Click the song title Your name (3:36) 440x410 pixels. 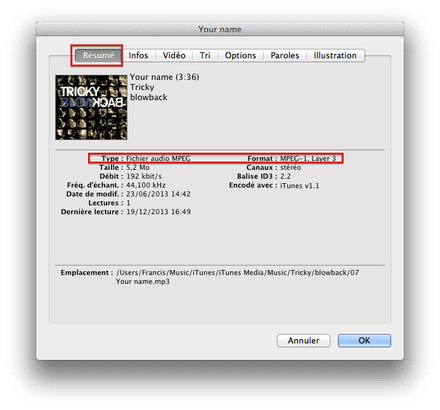pyautogui.click(x=165, y=77)
